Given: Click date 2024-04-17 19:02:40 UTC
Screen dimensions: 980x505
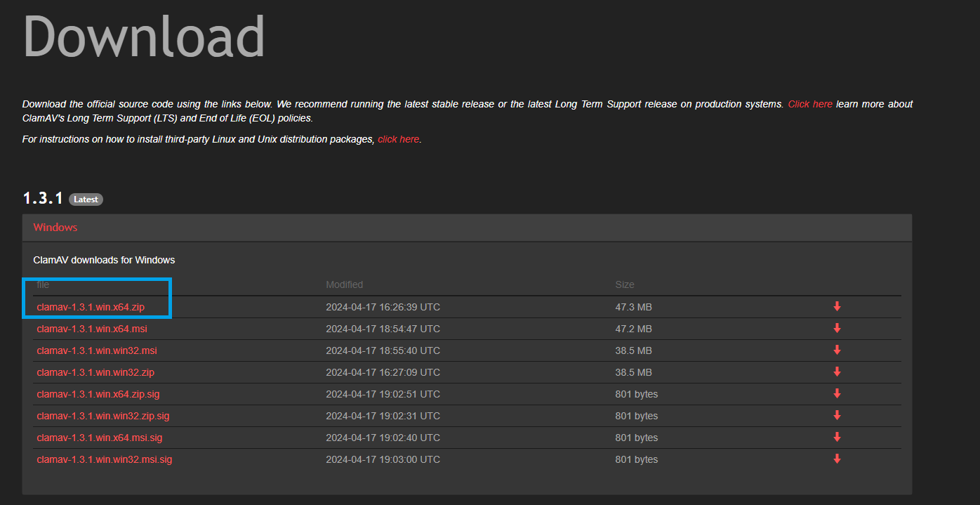Looking at the screenshot, I should click(x=383, y=438).
